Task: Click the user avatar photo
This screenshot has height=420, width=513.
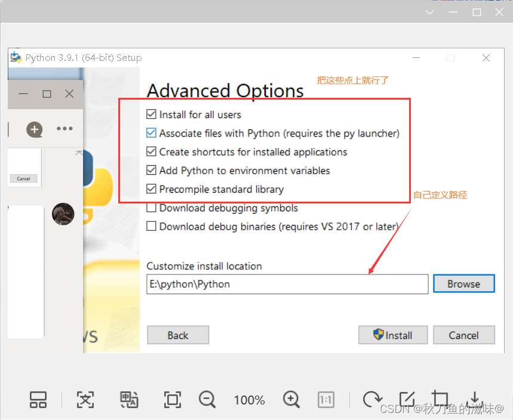Action: point(63,214)
